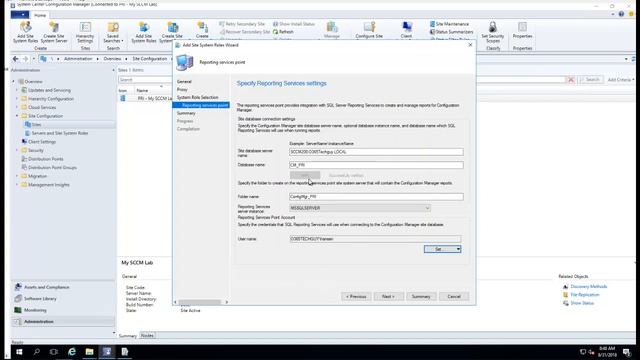Click taskbar search magnifier icon
Viewport: 640px width, 360px height.
click(37, 352)
